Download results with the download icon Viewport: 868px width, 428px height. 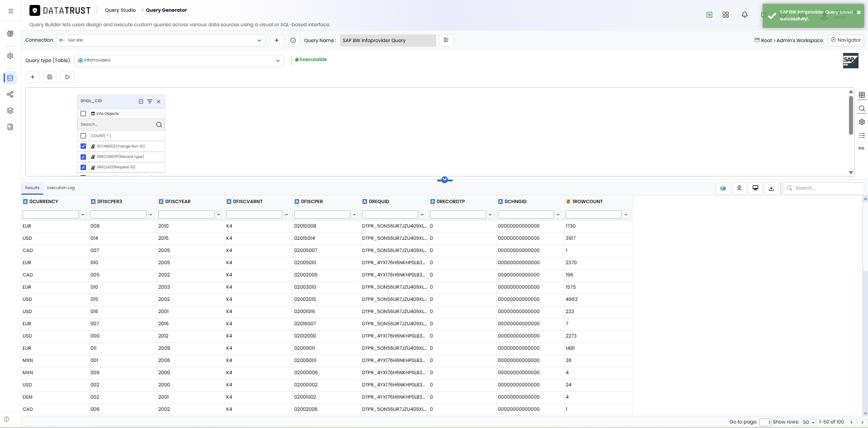[772, 188]
